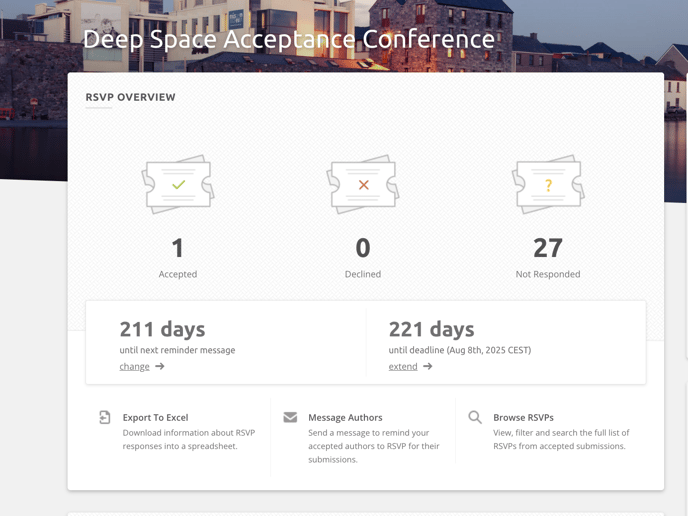This screenshot has width=688, height=516.
Task: Open the change reminder message link
Action: [x=134, y=366]
